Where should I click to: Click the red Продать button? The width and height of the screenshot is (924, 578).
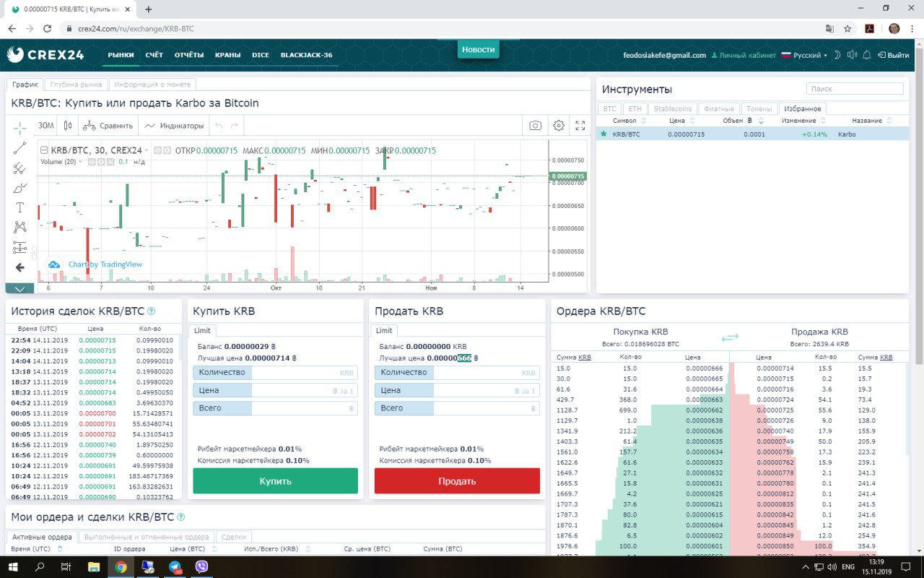point(457,481)
